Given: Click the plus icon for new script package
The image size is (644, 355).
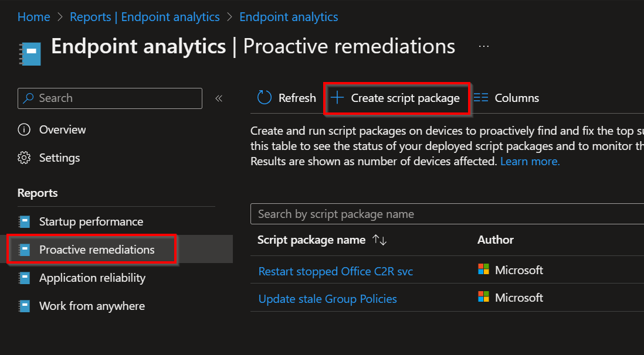Looking at the screenshot, I should pos(337,98).
